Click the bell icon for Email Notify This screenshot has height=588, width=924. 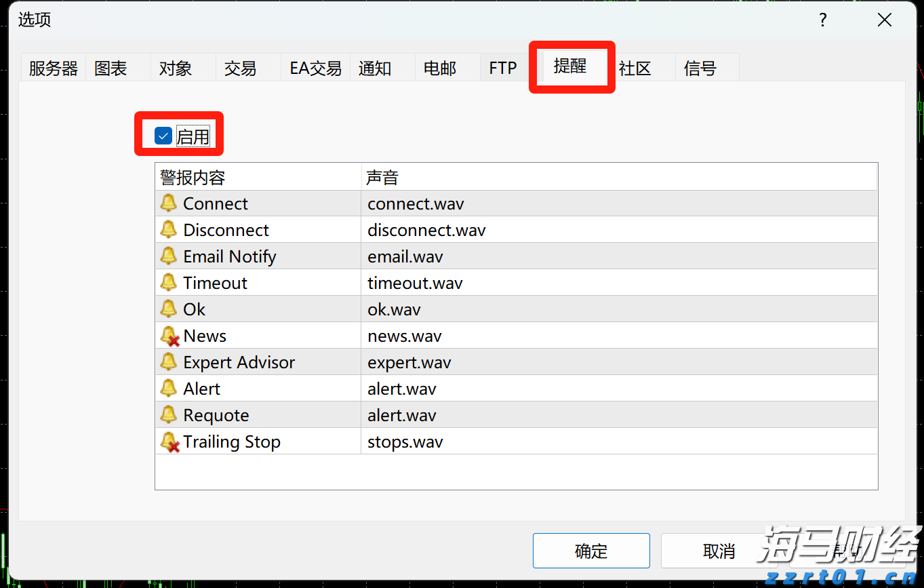[x=168, y=256]
